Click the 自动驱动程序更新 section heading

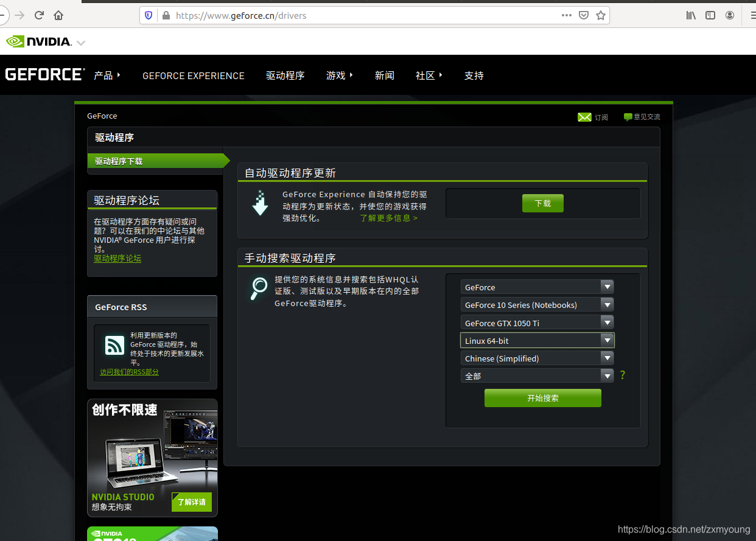[290, 173]
